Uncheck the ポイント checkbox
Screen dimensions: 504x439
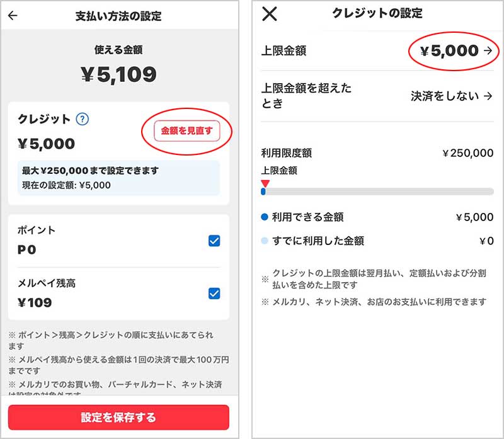[214, 241]
